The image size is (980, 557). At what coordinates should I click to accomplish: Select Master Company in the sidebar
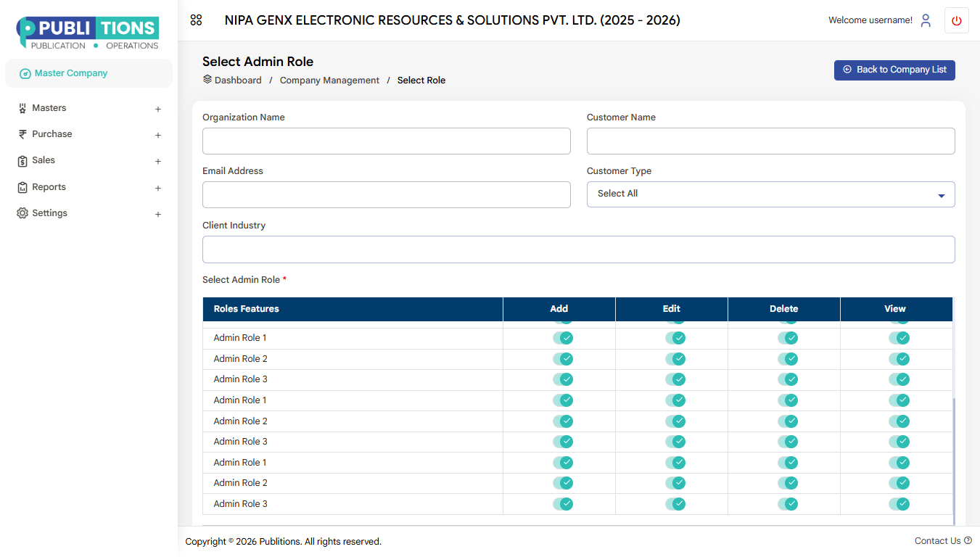coord(70,73)
